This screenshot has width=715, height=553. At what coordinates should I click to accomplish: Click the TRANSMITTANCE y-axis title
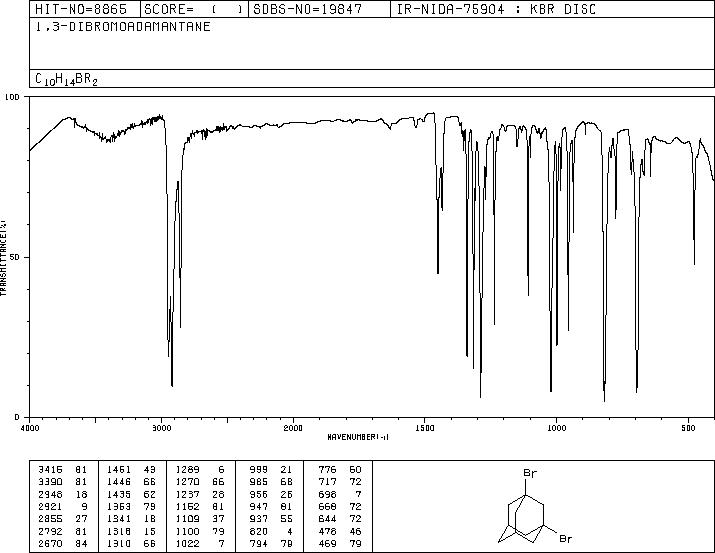(x=3, y=258)
